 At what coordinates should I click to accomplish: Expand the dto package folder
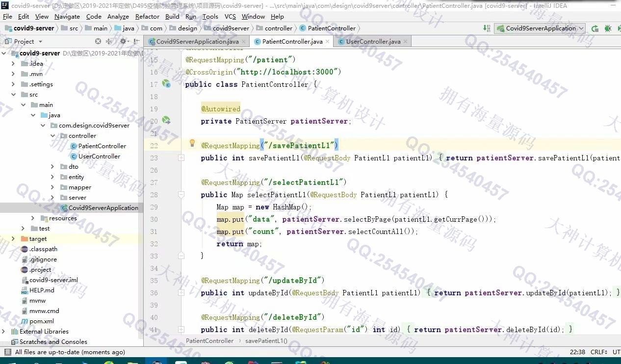pyautogui.click(x=52, y=167)
